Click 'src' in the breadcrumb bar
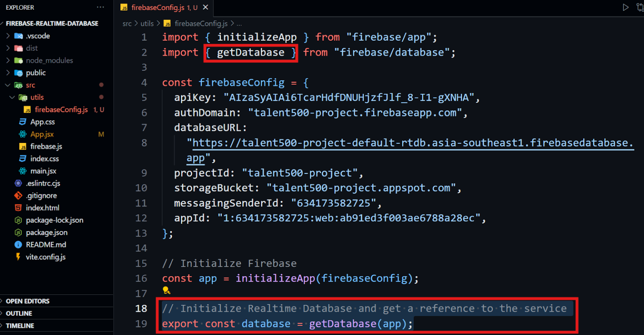The height and width of the screenshot is (335, 644). click(x=127, y=24)
